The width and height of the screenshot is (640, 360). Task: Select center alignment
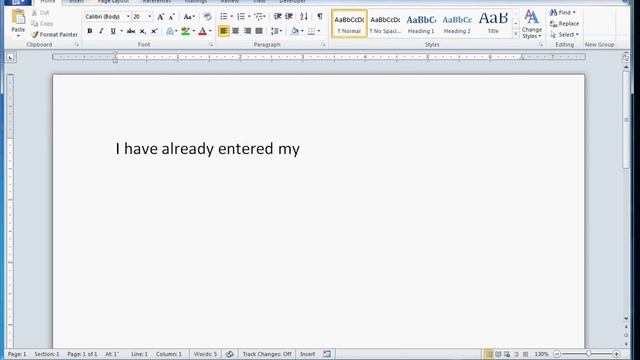[236, 31]
